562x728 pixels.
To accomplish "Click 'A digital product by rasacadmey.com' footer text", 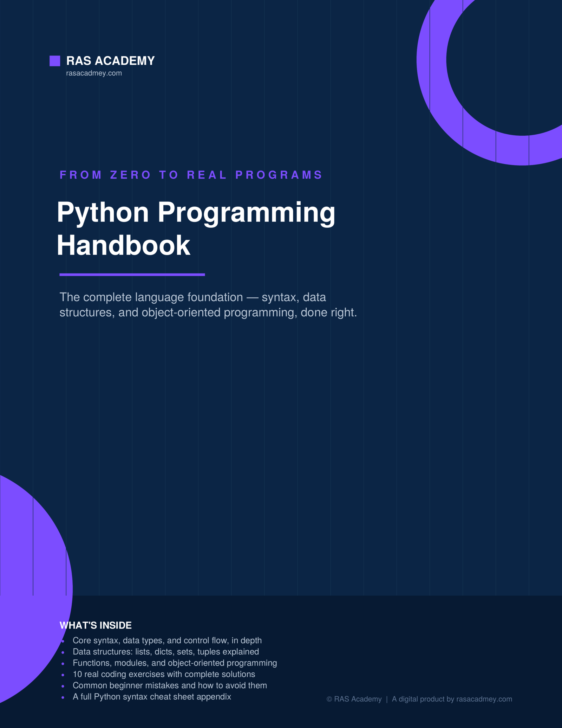I will (452, 699).
